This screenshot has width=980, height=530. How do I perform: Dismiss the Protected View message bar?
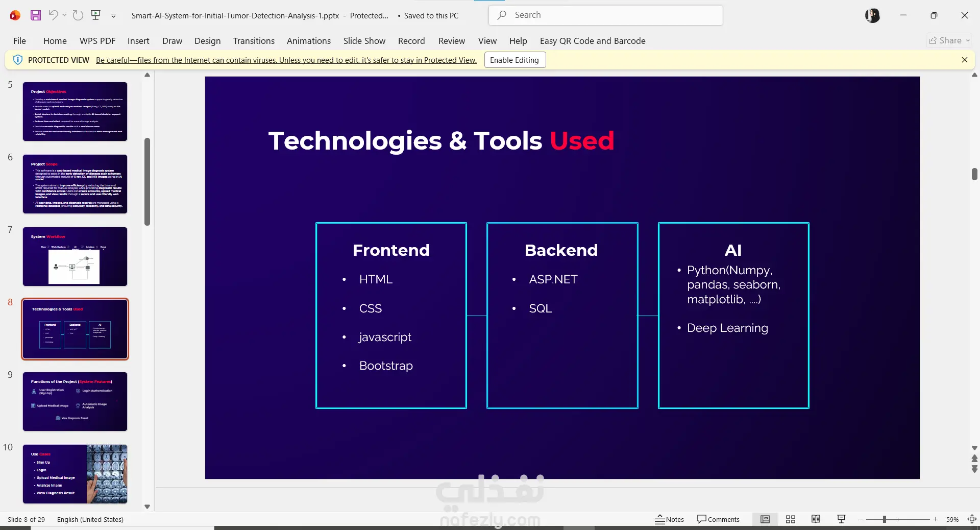tap(964, 60)
